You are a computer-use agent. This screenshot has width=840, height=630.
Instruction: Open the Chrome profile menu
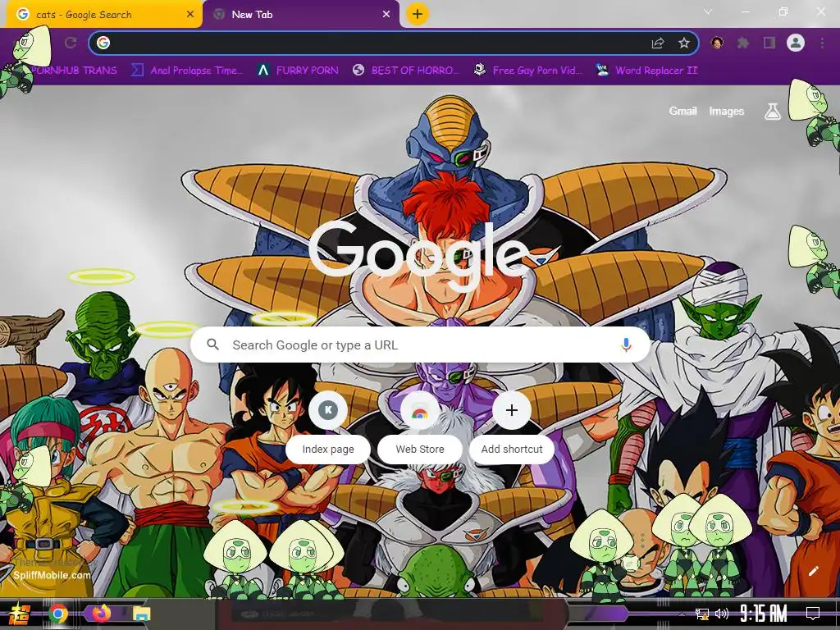coord(796,43)
